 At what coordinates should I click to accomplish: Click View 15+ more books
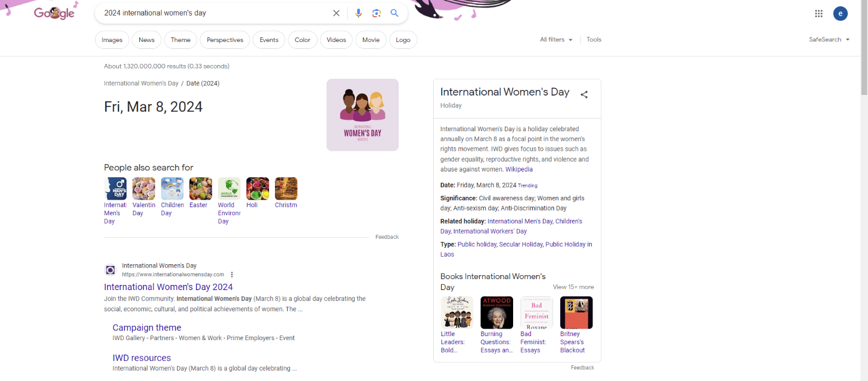573,287
